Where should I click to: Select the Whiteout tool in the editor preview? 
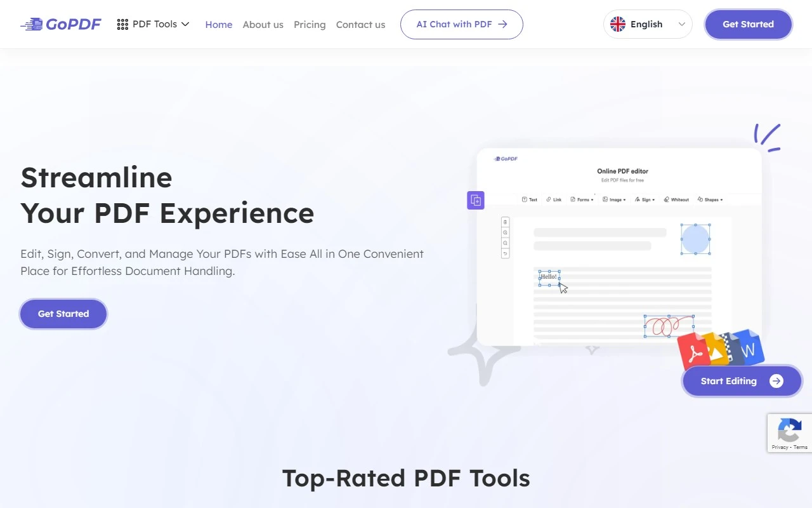click(676, 199)
